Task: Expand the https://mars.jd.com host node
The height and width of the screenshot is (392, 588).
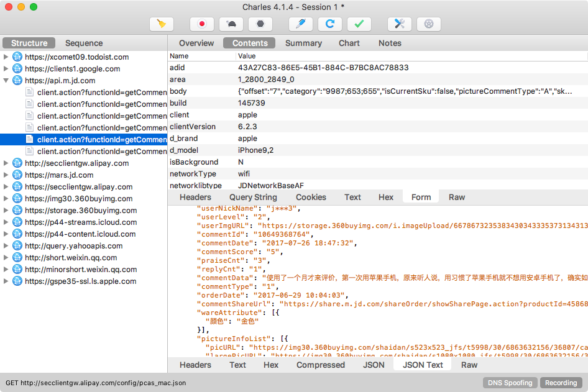Action: (6, 175)
